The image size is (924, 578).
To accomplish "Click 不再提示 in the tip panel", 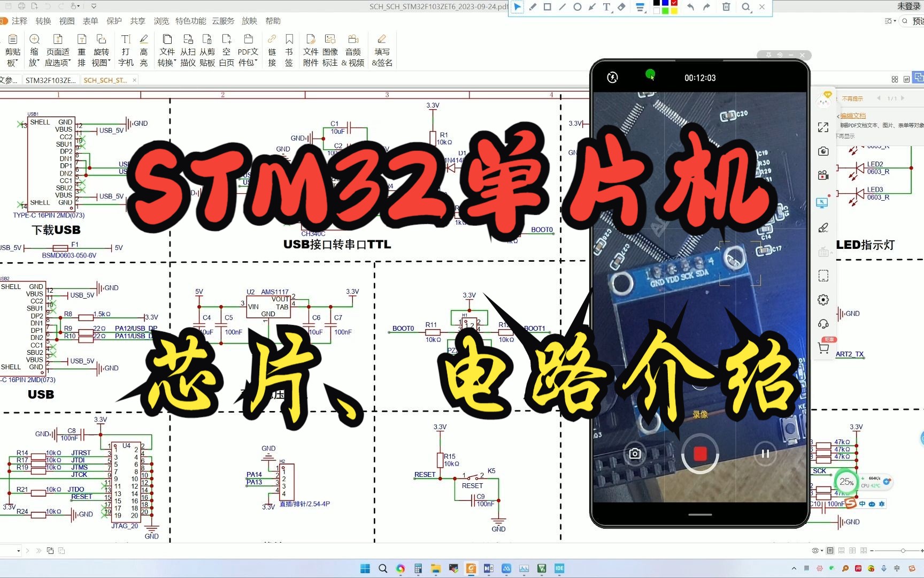I will (x=852, y=98).
